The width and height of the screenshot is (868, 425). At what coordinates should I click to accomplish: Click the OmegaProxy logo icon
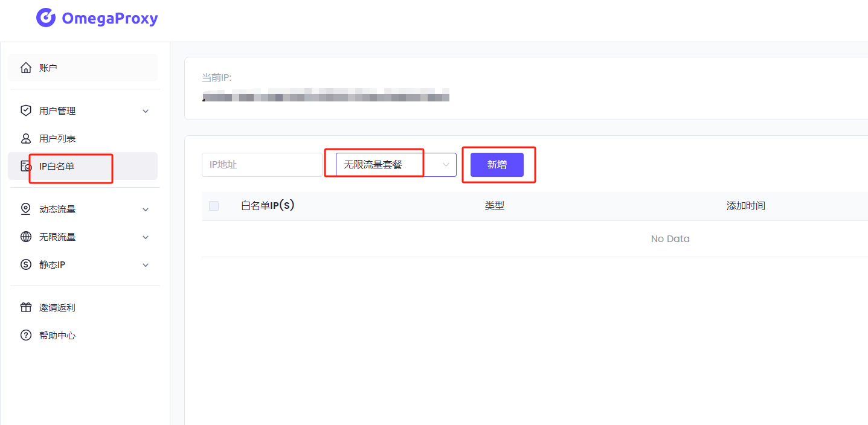coord(46,18)
